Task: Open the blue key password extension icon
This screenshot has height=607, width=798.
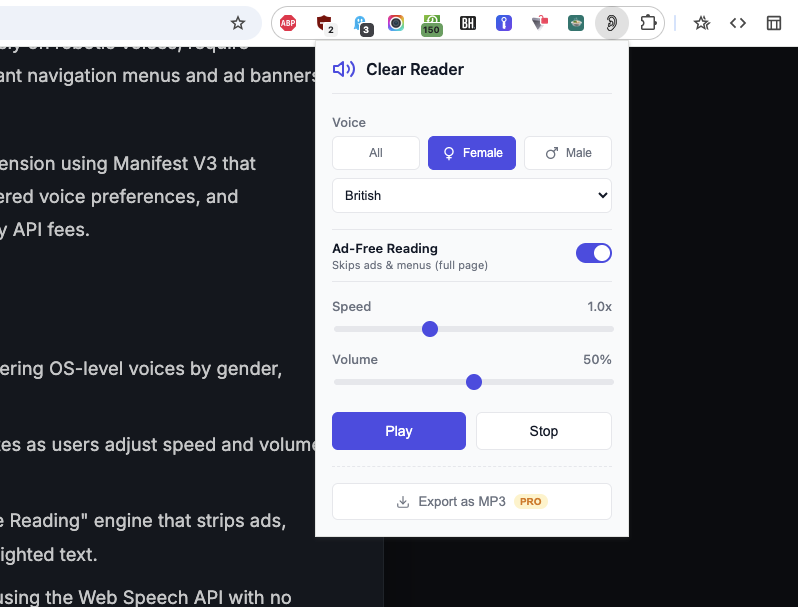Action: tap(504, 23)
